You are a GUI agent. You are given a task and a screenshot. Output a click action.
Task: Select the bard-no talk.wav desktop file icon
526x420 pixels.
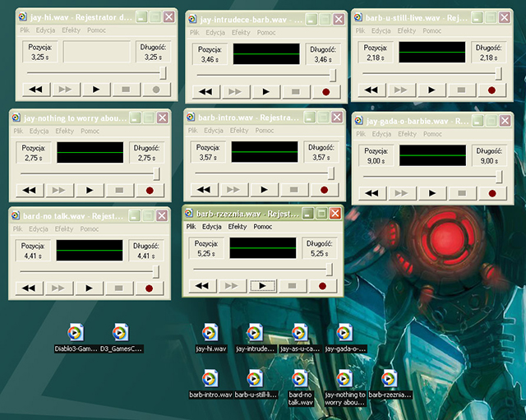click(x=300, y=388)
